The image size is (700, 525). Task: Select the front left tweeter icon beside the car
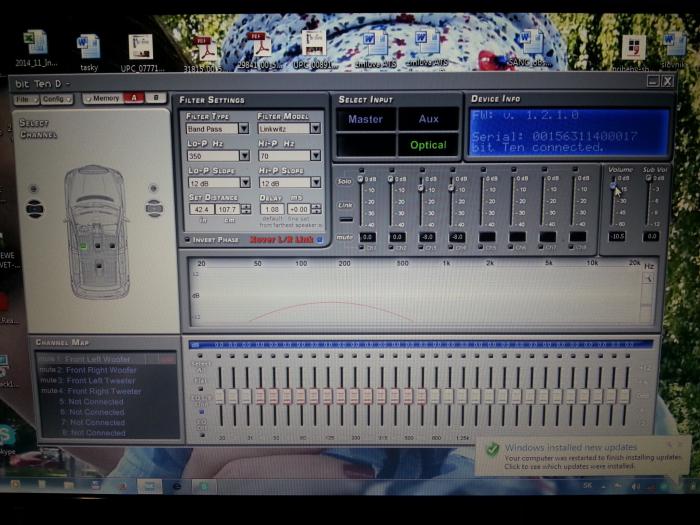point(33,188)
